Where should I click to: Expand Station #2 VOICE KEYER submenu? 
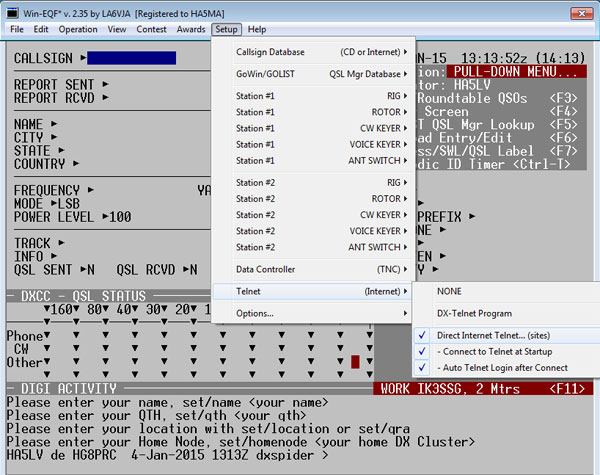click(x=313, y=231)
